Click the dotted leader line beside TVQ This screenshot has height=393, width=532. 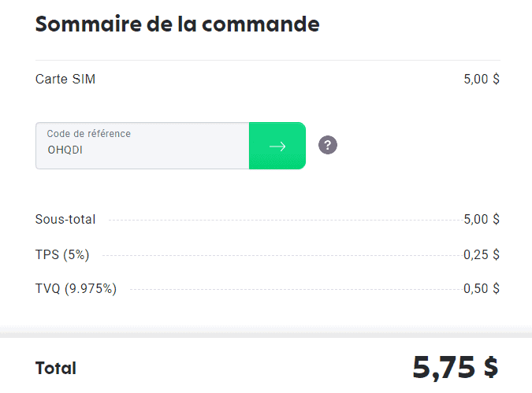[296, 290]
